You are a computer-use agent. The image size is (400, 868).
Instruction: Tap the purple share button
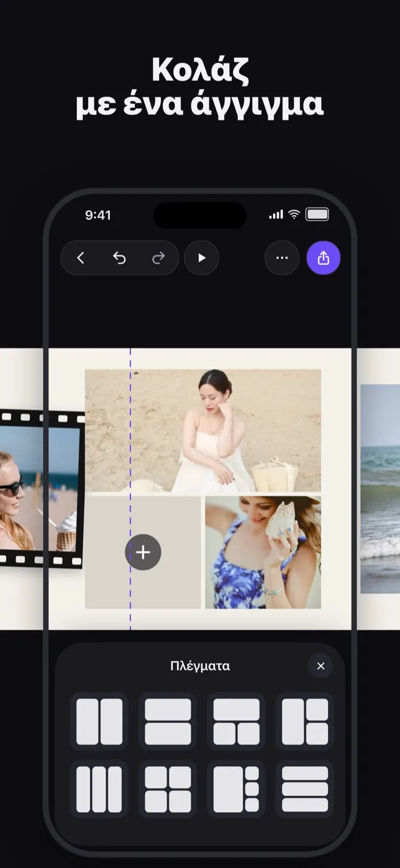324,258
